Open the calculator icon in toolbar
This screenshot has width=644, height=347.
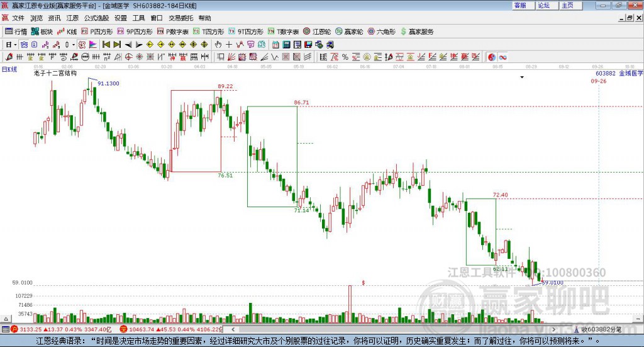[x=286, y=45]
